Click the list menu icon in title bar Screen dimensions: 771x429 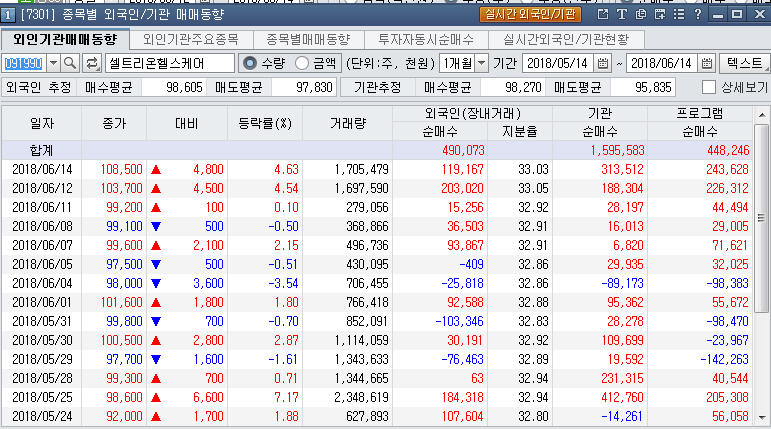[678, 15]
